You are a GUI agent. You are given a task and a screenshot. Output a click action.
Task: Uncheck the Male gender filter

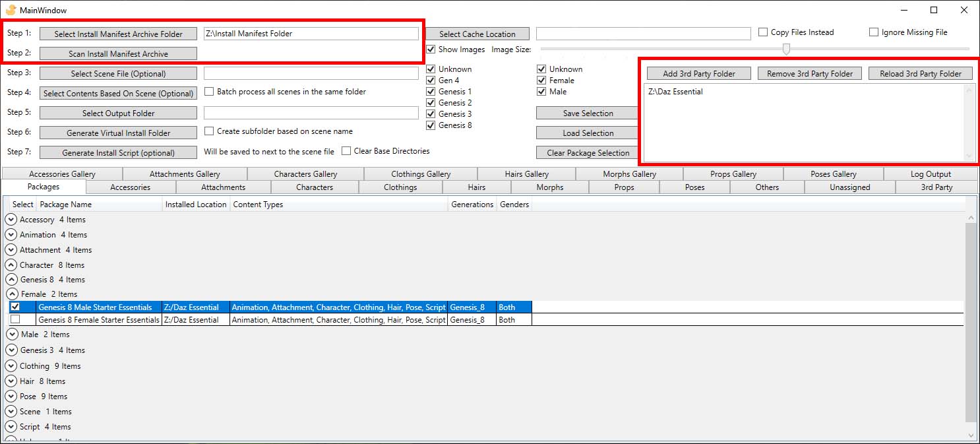541,92
